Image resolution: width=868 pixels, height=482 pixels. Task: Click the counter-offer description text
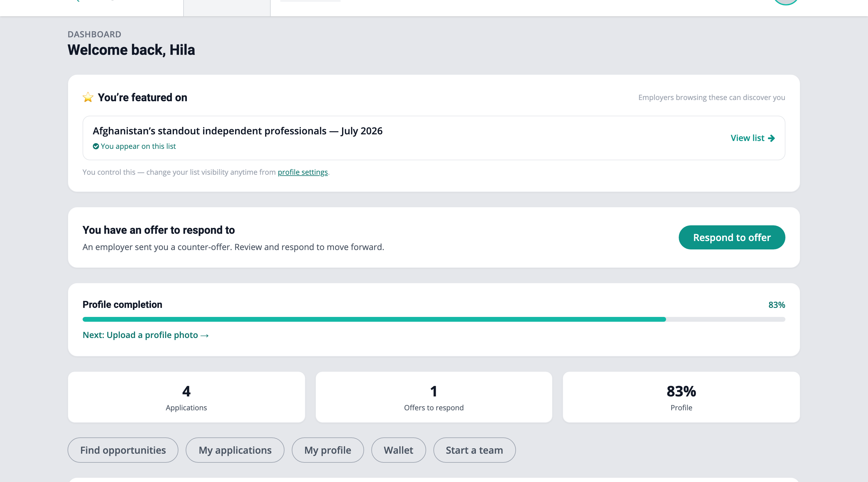tap(233, 247)
